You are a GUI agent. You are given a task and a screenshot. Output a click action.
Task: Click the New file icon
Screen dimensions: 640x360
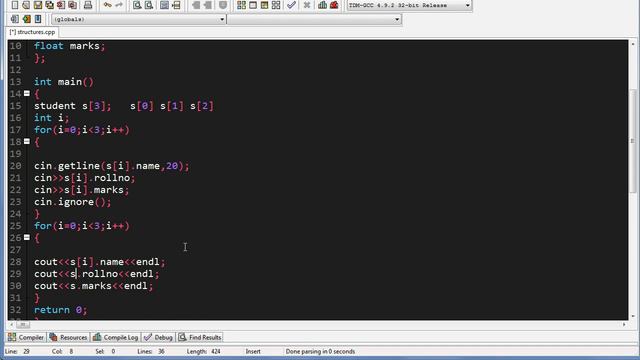tap(15, 5)
